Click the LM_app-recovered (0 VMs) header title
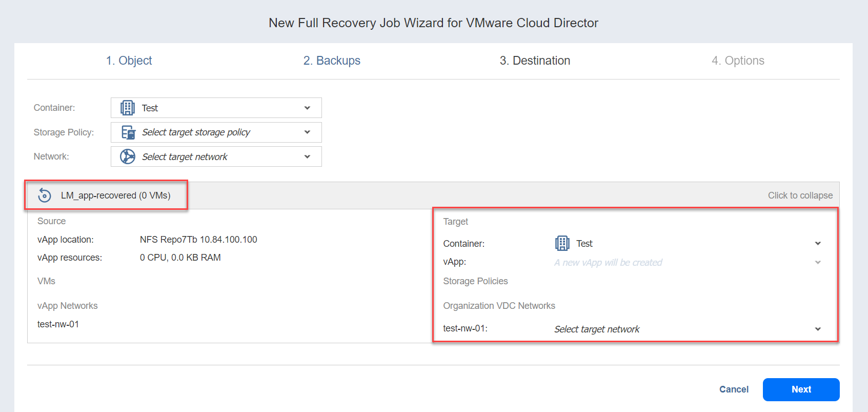Viewport: 868px width, 412px height. click(x=115, y=195)
